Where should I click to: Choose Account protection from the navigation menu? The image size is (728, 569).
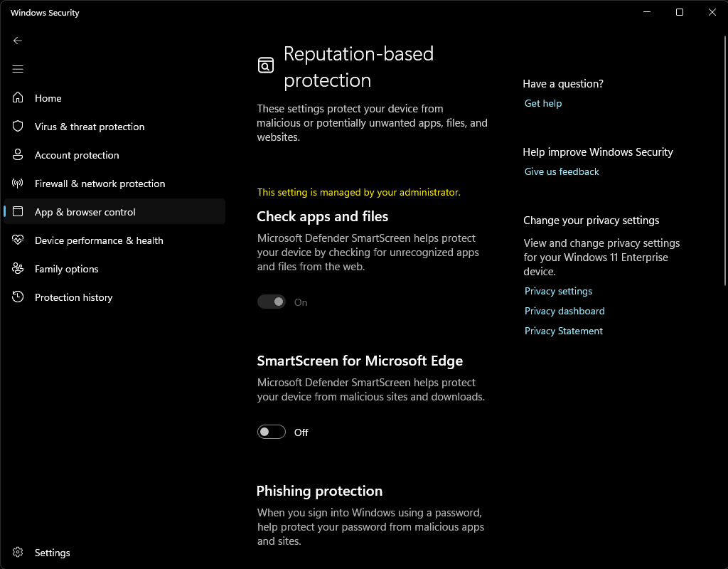pyautogui.click(x=77, y=155)
